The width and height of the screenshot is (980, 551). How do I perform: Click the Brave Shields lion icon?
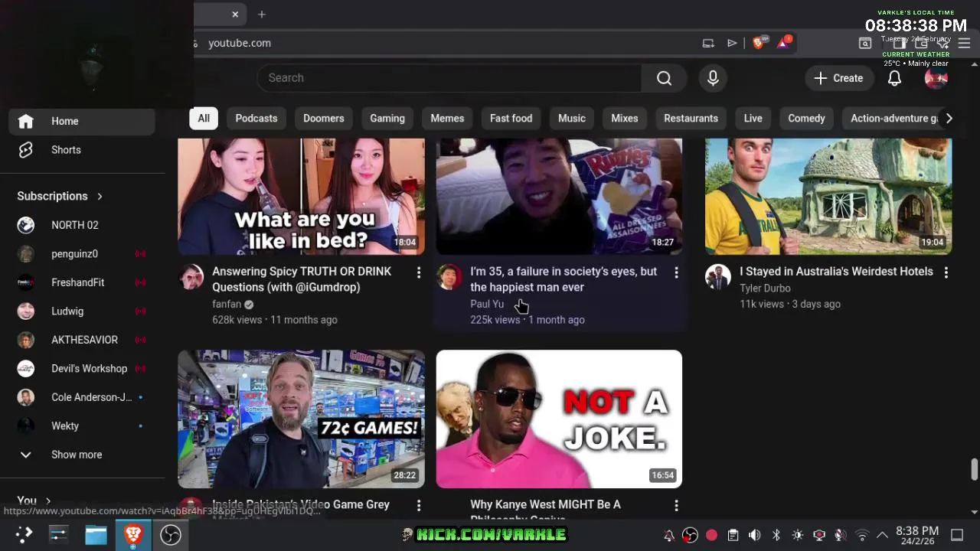pyautogui.click(x=759, y=43)
